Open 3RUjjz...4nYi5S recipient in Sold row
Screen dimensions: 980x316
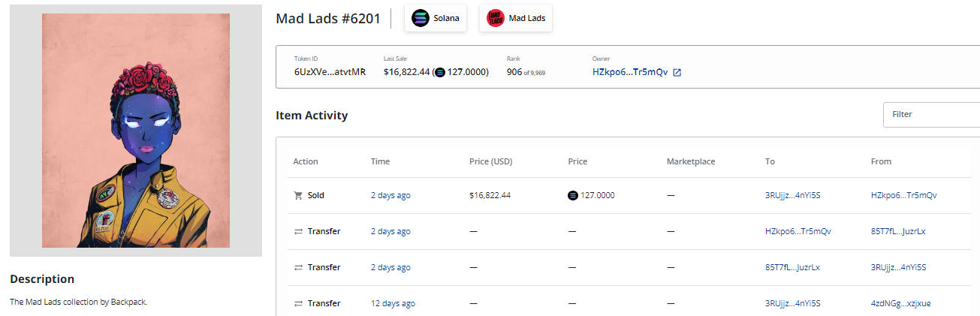coord(793,195)
